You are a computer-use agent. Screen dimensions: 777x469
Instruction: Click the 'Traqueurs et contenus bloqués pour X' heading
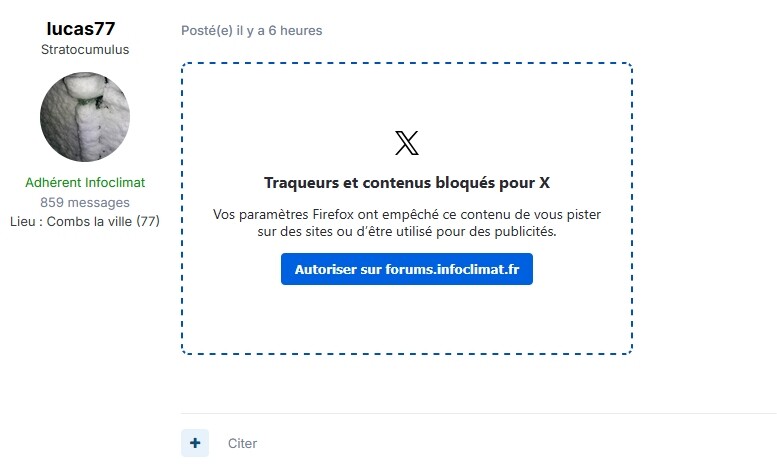(x=407, y=183)
